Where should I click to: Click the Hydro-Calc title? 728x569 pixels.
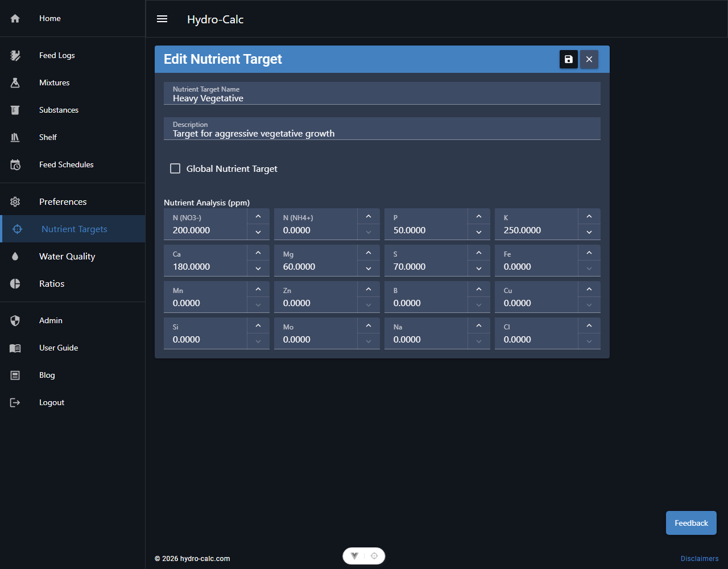pyautogui.click(x=216, y=19)
